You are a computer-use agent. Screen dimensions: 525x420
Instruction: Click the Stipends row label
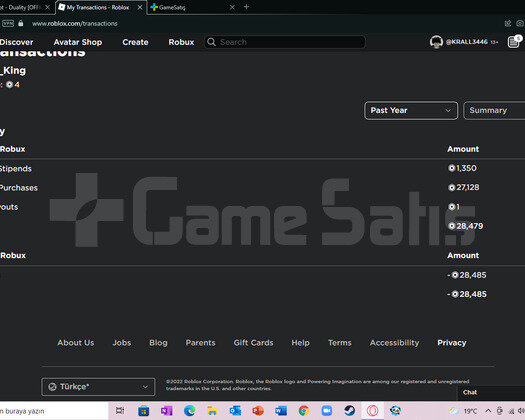[15, 168]
